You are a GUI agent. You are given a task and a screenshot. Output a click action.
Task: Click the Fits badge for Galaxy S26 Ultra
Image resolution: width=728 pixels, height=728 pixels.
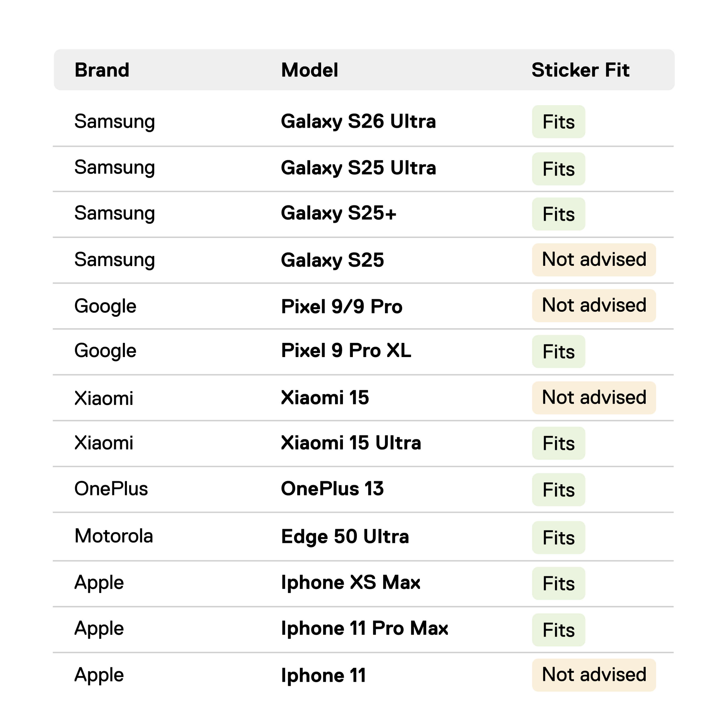point(558,122)
